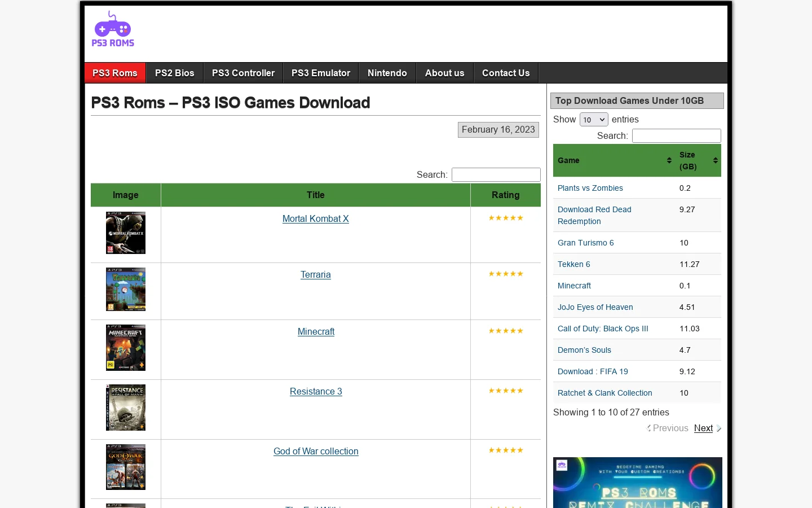Click the PS3 ROMS controller logo
The height and width of the screenshot is (508, 812).
pos(113,29)
